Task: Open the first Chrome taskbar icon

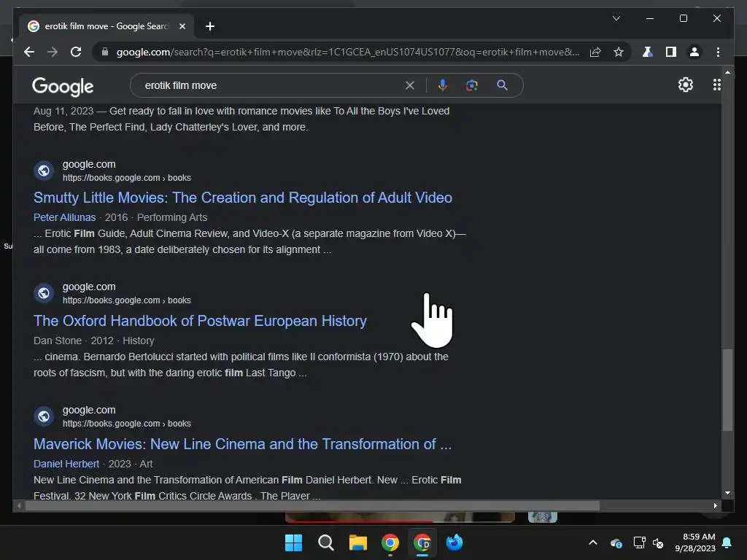Action: point(390,542)
